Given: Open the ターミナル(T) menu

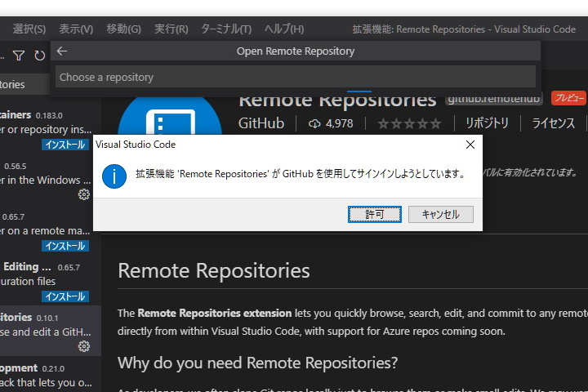Looking at the screenshot, I should [x=226, y=29].
